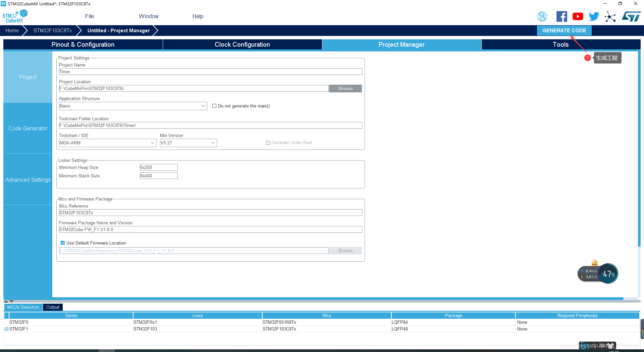The height and width of the screenshot is (352, 644).
Task: Go to the Home breadcrumb
Action: click(12, 30)
